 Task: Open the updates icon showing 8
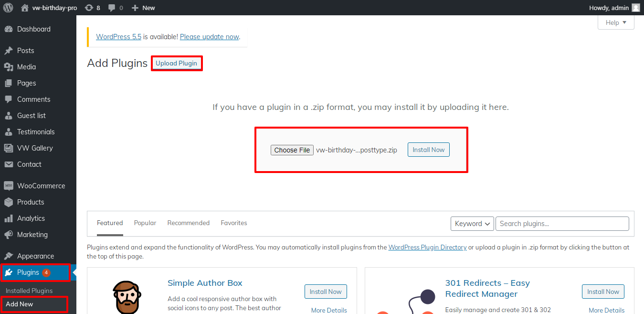pyautogui.click(x=89, y=8)
